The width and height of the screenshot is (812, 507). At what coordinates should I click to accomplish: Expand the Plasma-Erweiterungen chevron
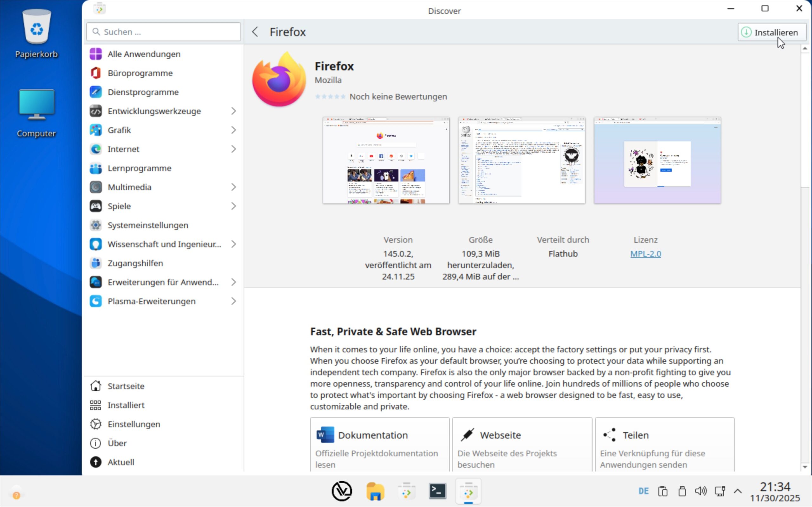[233, 301]
